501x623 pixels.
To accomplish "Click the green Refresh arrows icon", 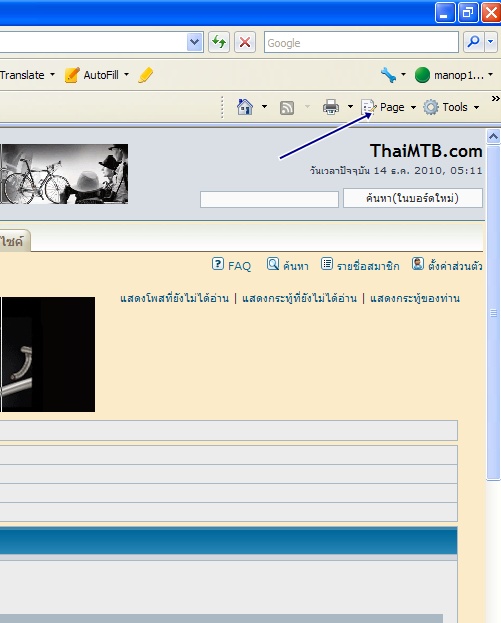I will 219,42.
